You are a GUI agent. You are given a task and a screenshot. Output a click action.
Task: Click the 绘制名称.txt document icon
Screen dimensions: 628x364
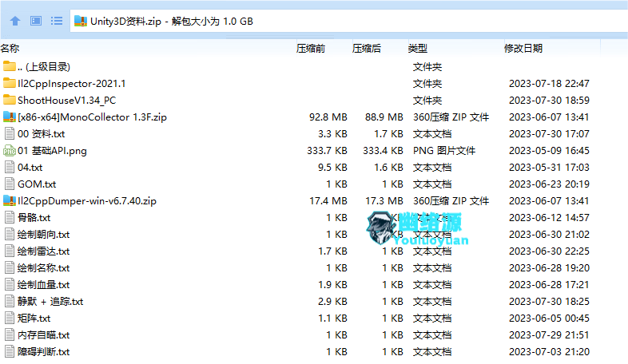pos(10,268)
